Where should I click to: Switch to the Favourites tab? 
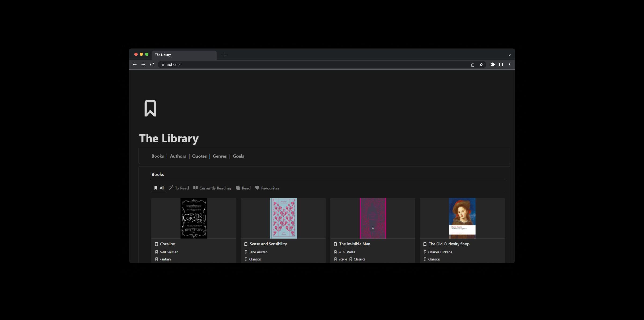point(267,188)
